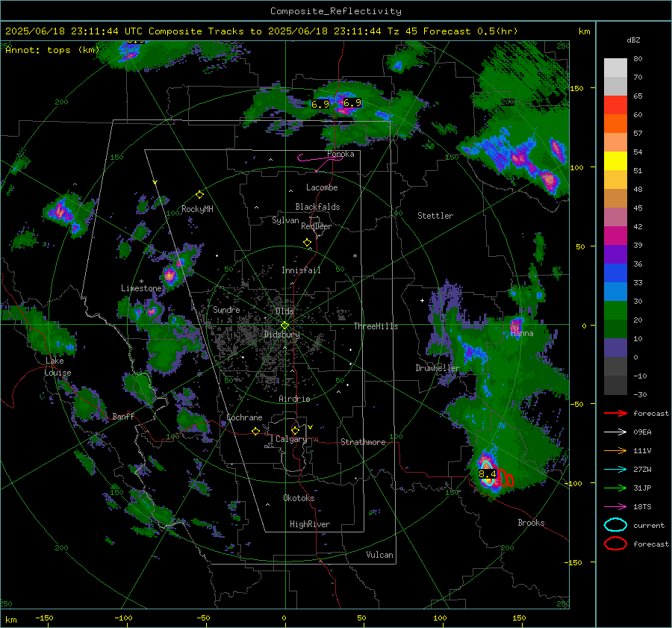The height and width of the screenshot is (628, 672).
Task: Click the Airdrie city label
Action: pyautogui.click(x=294, y=399)
